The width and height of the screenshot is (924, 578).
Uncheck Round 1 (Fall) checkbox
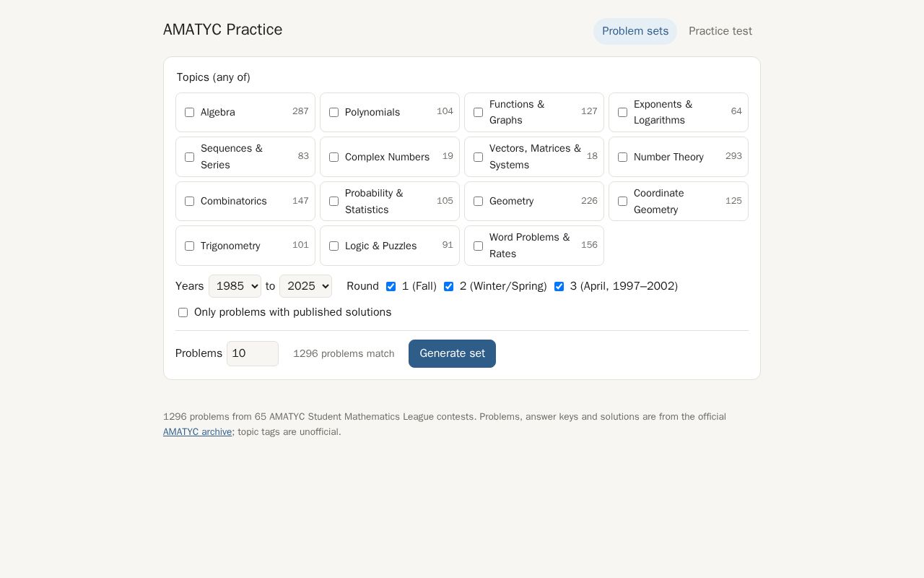(x=391, y=286)
